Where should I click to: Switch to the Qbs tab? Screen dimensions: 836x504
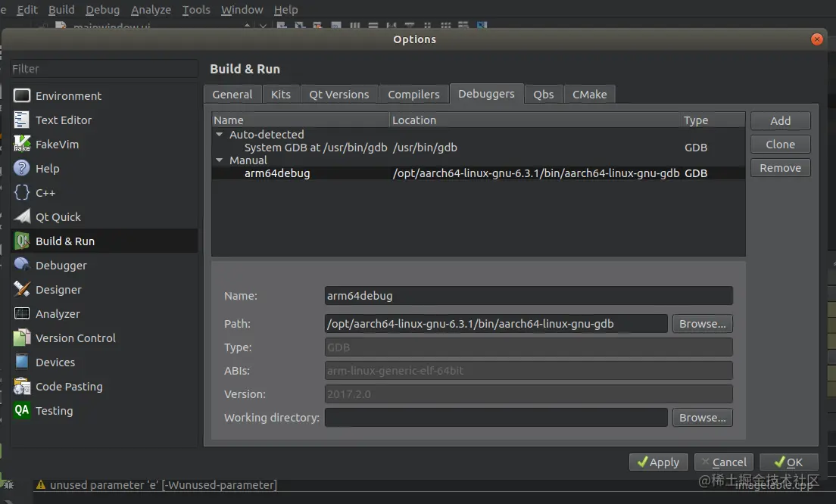(544, 95)
